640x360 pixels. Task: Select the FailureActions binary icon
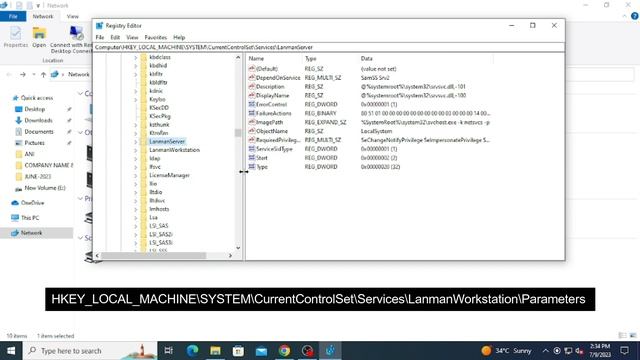[x=252, y=113]
